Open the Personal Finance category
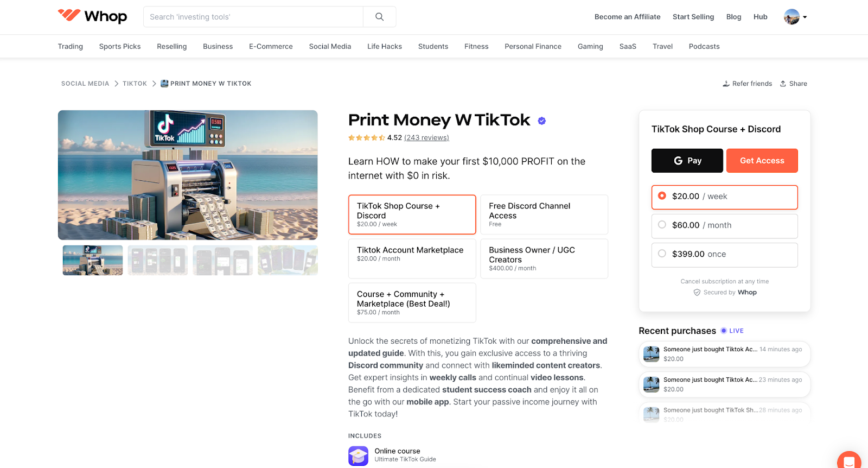 pyautogui.click(x=533, y=47)
